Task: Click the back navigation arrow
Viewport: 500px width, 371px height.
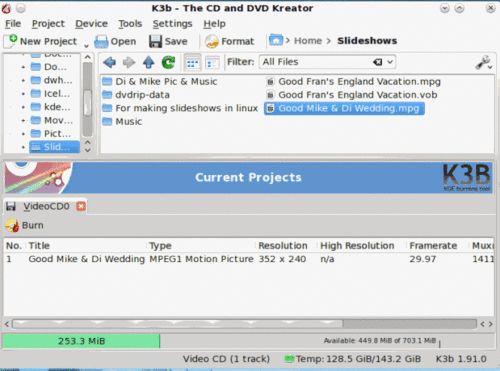Action: [109, 62]
